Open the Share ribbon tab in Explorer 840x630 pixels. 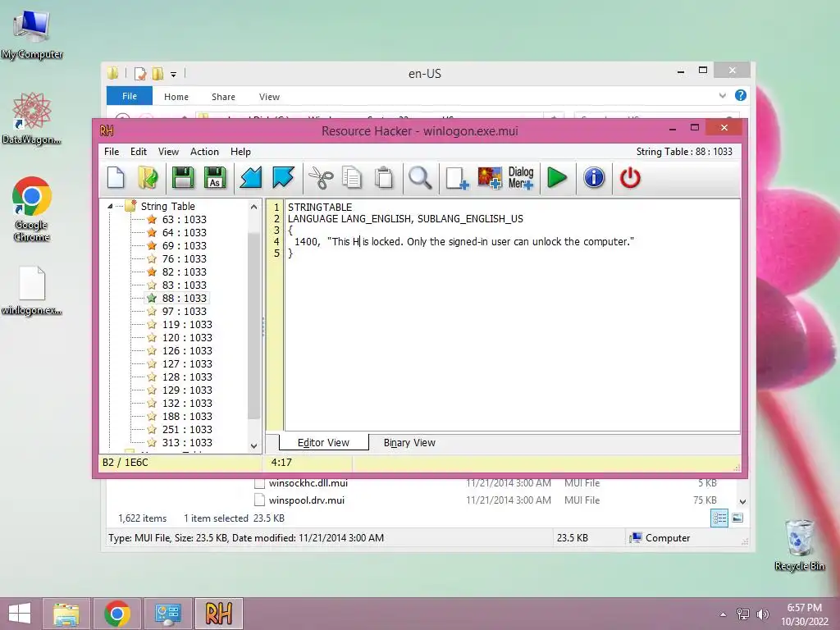pos(223,97)
